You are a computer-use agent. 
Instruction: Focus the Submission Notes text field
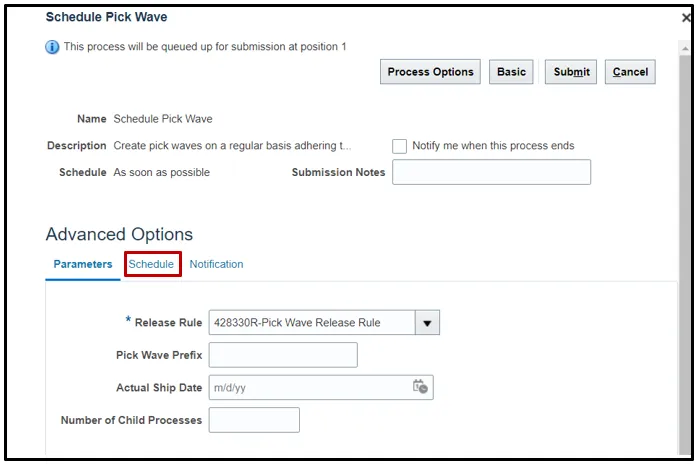pyautogui.click(x=491, y=172)
